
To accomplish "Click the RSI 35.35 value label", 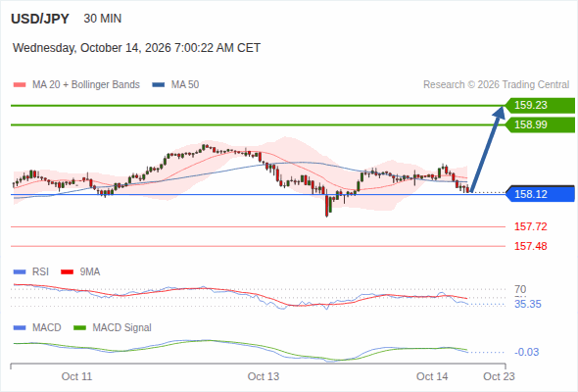I will coord(527,304).
